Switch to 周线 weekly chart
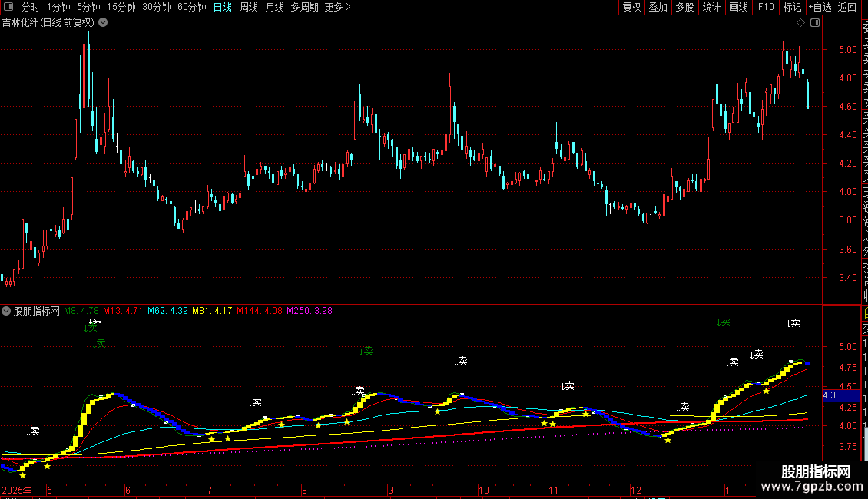 (249, 7)
